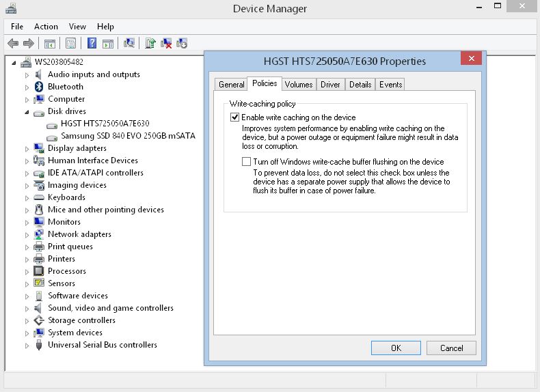Image resolution: width=540 pixels, height=392 pixels.
Task: Collapse the Disk drives category
Action: tap(27, 112)
